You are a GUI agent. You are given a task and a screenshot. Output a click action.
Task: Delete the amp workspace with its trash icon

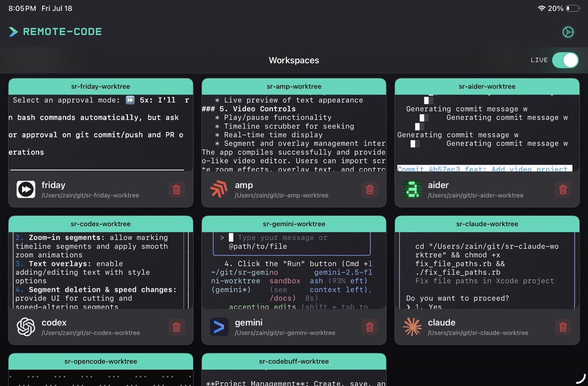click(x=370, y=190)
